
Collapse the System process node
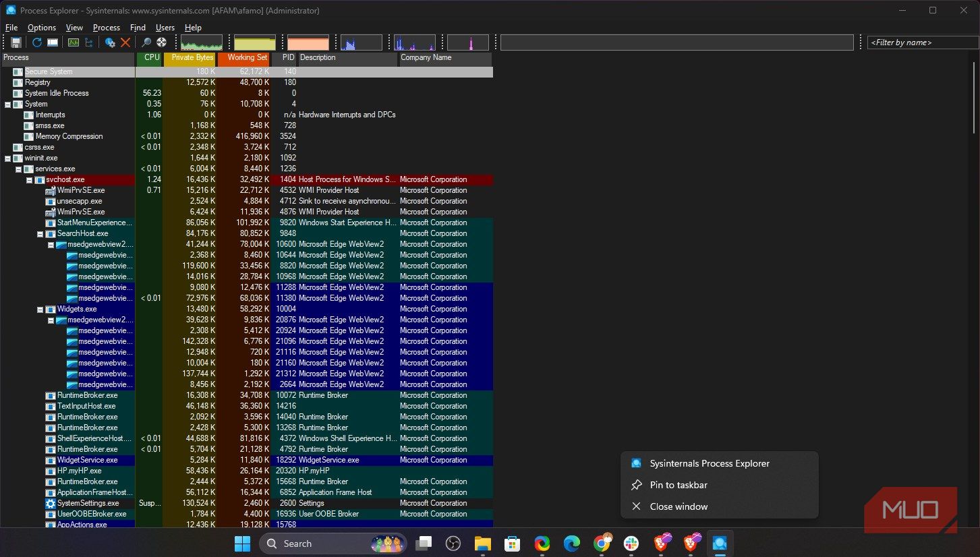7,104
